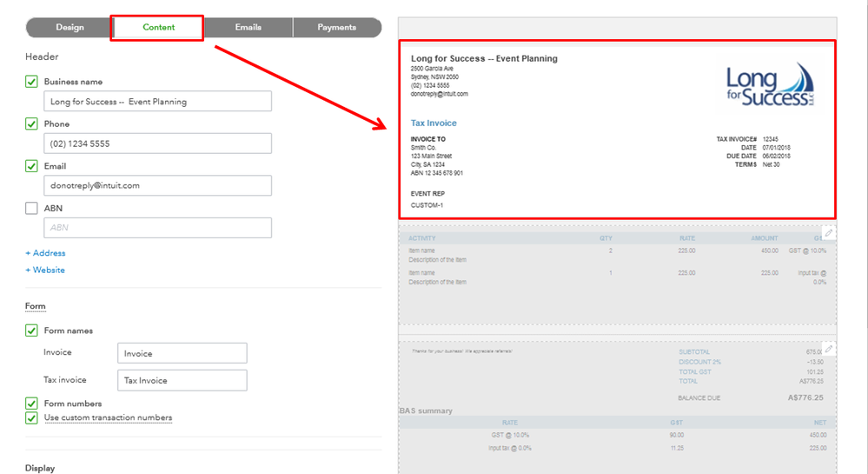The image size is (868, 474).
Task: Click the Form section heading
Action: (x=36, y=306)
